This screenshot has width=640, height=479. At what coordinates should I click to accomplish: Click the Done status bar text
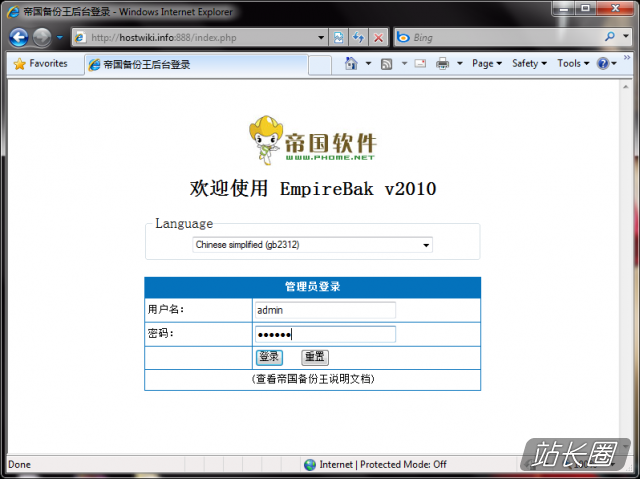[x=19, y=465]
